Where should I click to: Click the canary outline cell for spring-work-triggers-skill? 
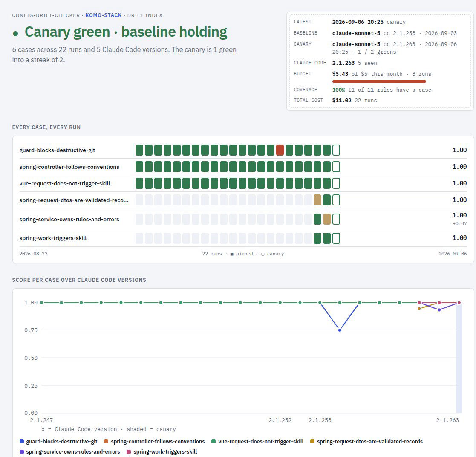[336, 238]
